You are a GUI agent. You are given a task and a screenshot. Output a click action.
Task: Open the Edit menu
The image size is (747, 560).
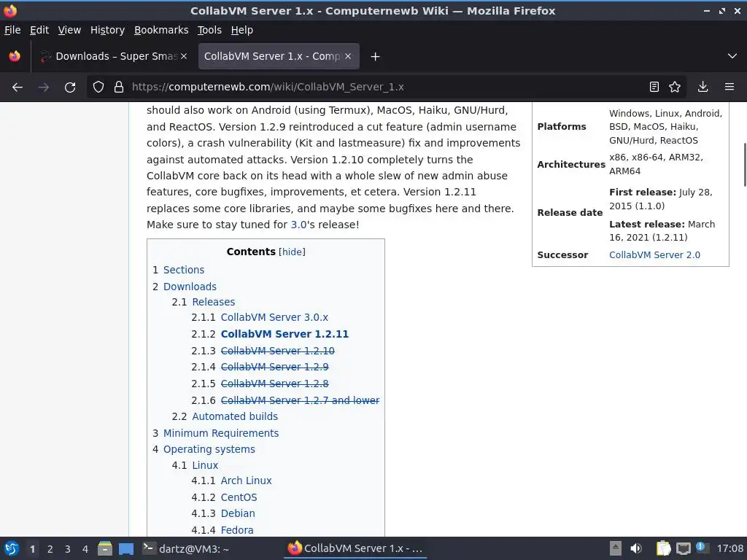coord(39,30)
